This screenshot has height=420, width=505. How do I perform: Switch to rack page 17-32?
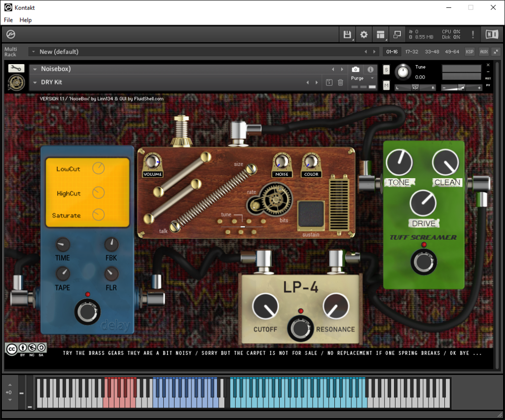[412, 51]
